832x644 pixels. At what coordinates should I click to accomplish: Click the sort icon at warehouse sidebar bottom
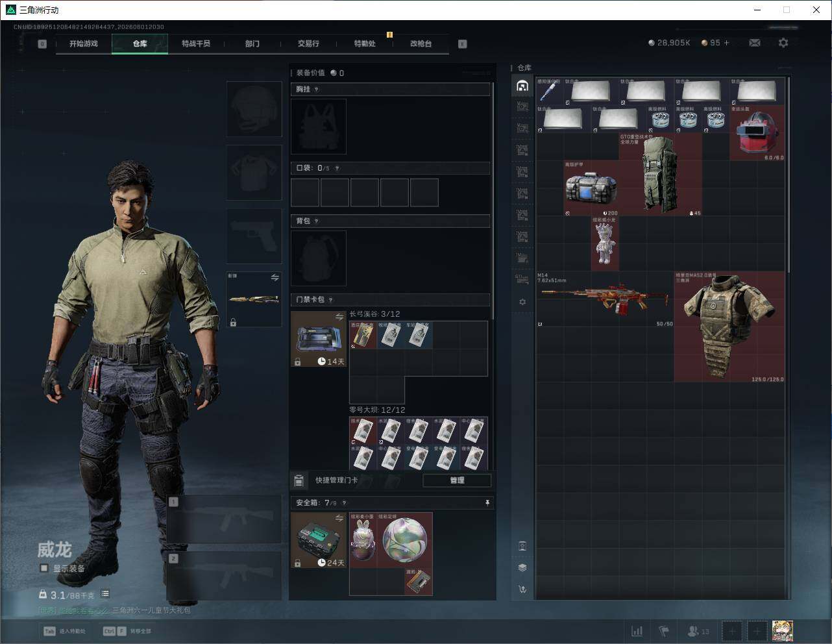522,589
